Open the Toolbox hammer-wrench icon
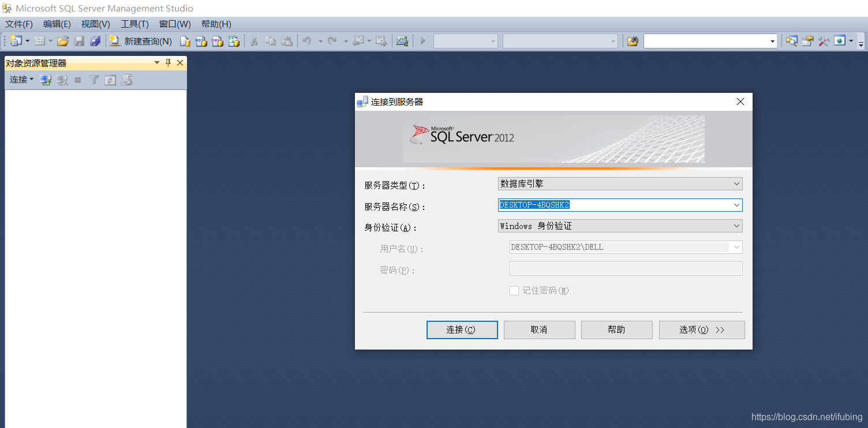This screenshot has width=868, height=428. tap(824, 41)
